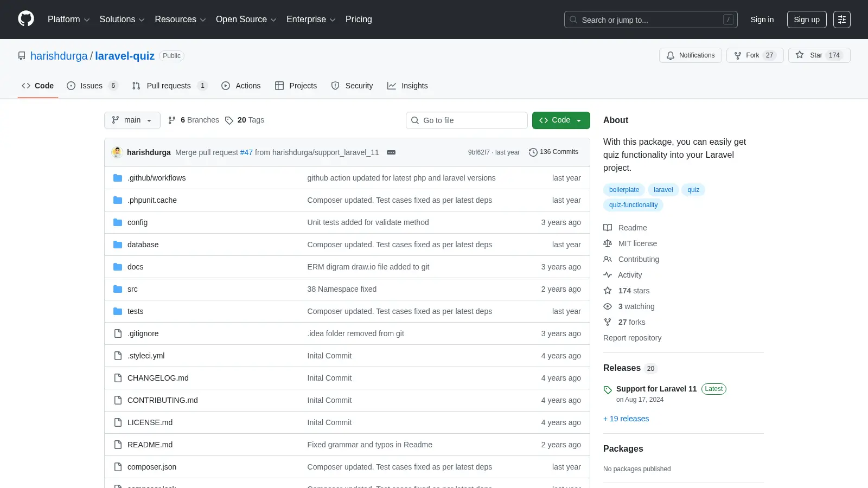Click the tag icon beside Support for Laravel 11
The width and height of the screenshot is (868, 488).
pyautogui.click(x=608, y=390)
